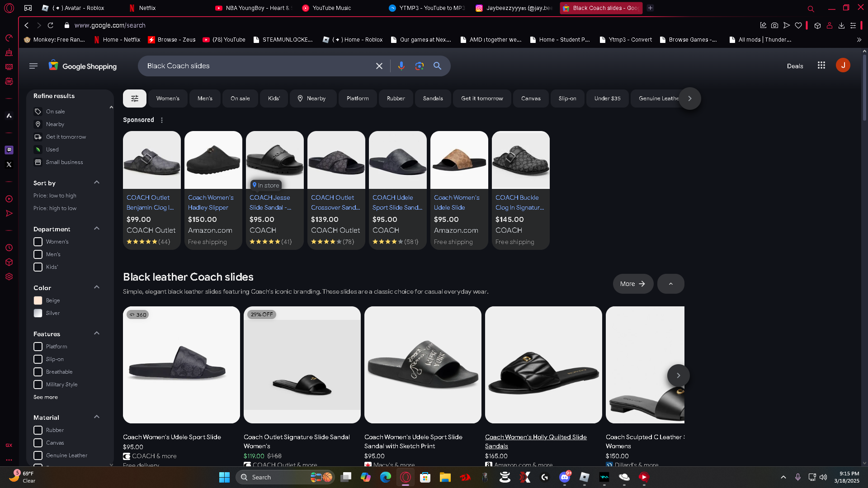Open Microsoft Store from the taskbar
Image resolution: width=868 pixels, height=488 pixels.
pyautogui.click(x=425, y=477)
